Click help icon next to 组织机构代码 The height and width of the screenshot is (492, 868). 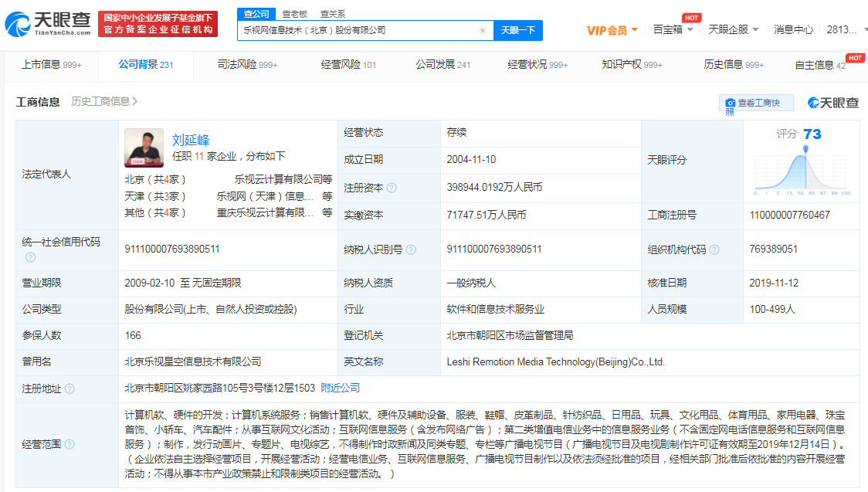coord(714,249)
